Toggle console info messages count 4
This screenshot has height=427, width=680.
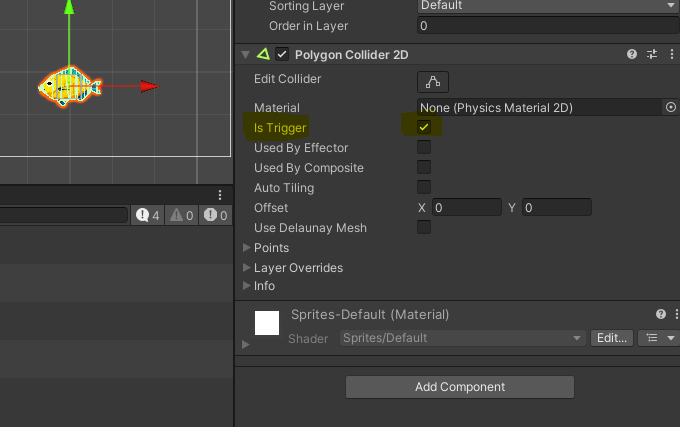(x=148, y=215)
